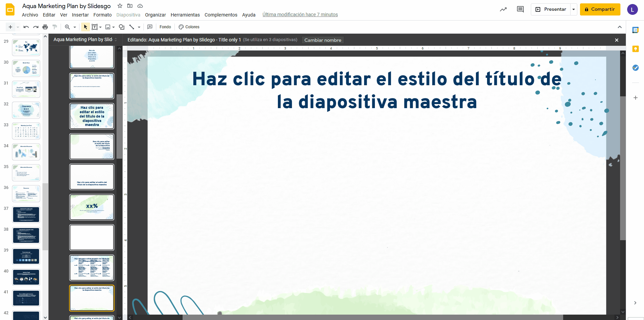Click the Fondo button
Screen dimensions: 644x320
pyautogui.click(x=165, y=27)
